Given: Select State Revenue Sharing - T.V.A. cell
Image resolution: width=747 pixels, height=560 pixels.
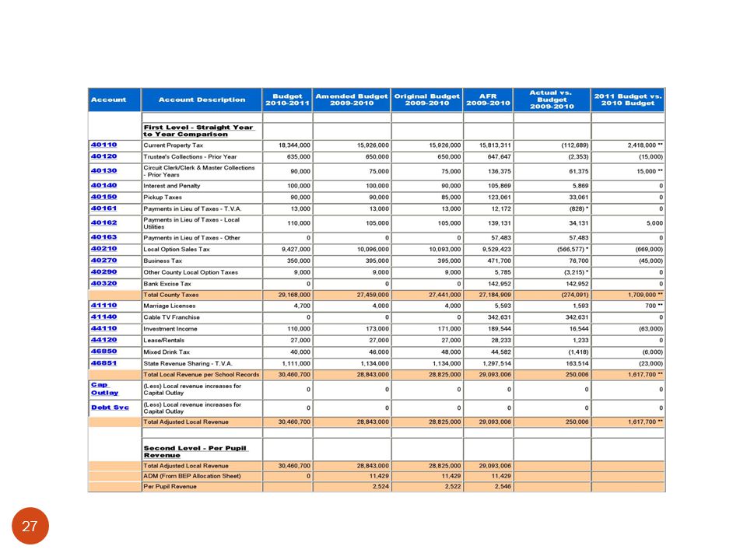Looking at the screenshot, I should 188,363.
